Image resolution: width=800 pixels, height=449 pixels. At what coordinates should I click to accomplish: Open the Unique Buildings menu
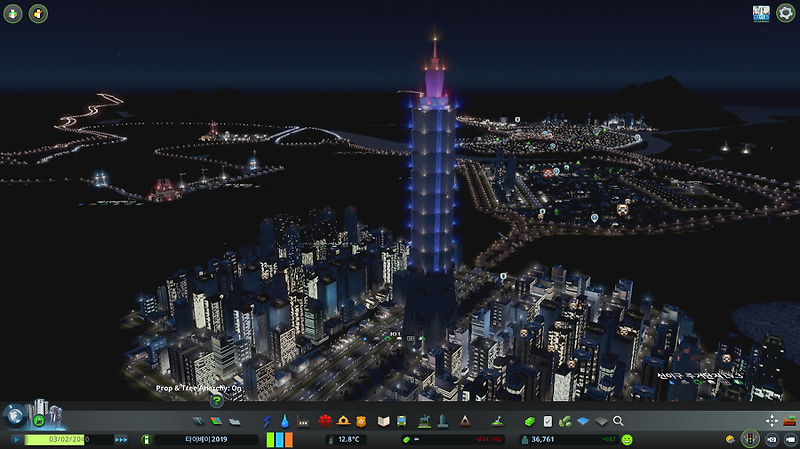tap(442, 421)
